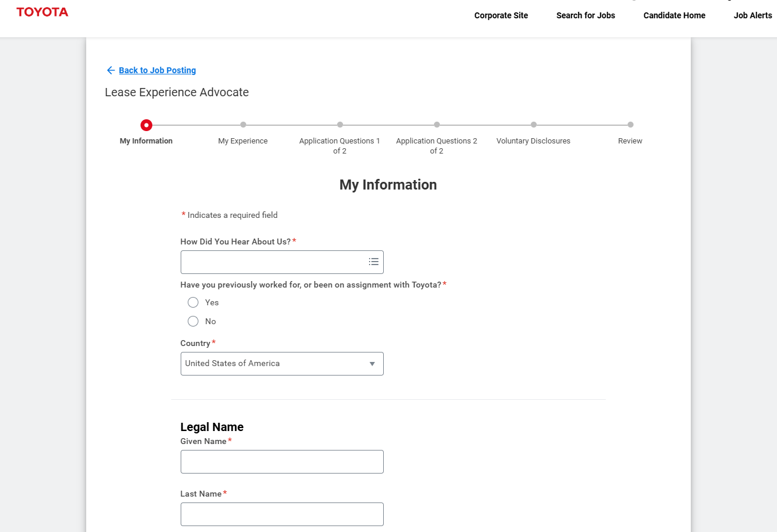Follow the Back to Job Posting link
The height and width of the screenshot is (532, 777).
[x=158, y=70]
